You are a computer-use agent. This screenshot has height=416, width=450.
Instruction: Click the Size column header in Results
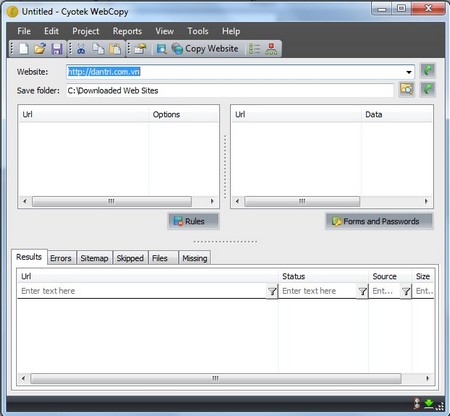[x=423, y=276]
